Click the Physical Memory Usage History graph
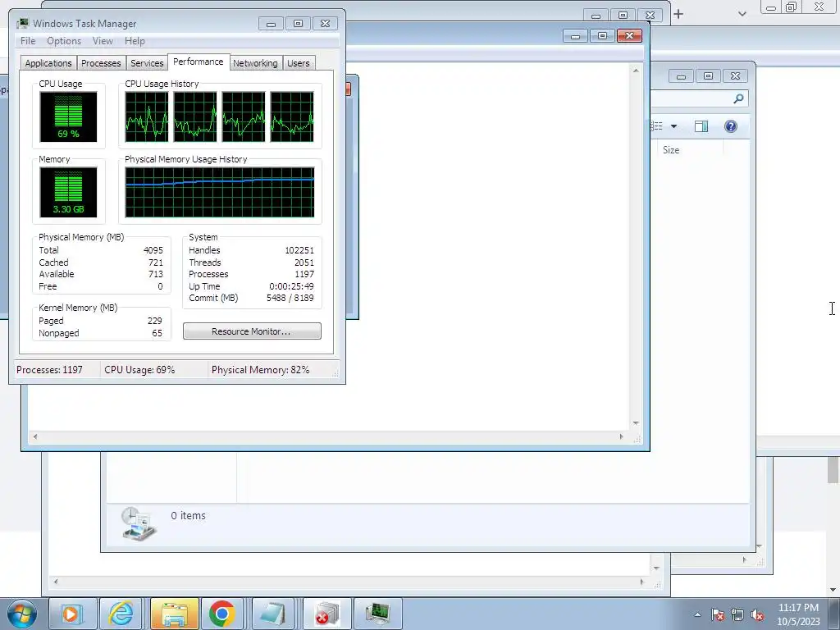Image resolution: width=840 pixels, height=630 pixels. 220,192
